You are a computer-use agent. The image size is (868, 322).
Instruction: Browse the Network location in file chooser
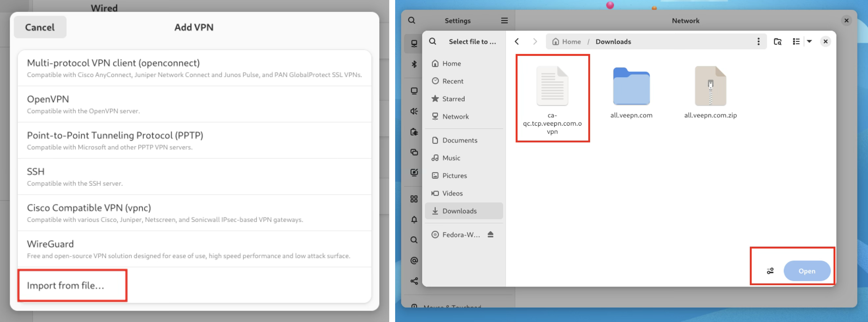pyautogui.click(x=455, y=116)
